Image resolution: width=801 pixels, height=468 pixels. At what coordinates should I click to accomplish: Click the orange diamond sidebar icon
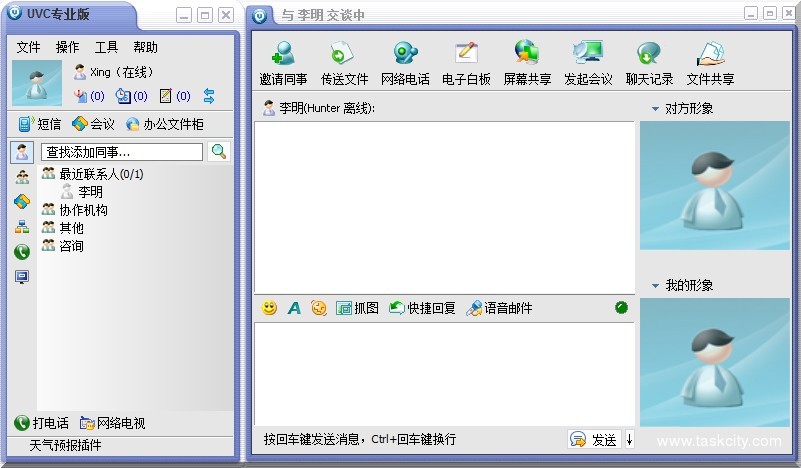(x=22, y=201)
